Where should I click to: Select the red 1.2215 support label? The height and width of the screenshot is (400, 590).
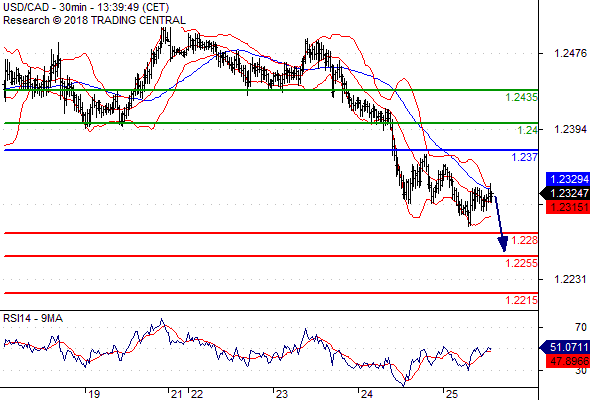click(521, 300)
